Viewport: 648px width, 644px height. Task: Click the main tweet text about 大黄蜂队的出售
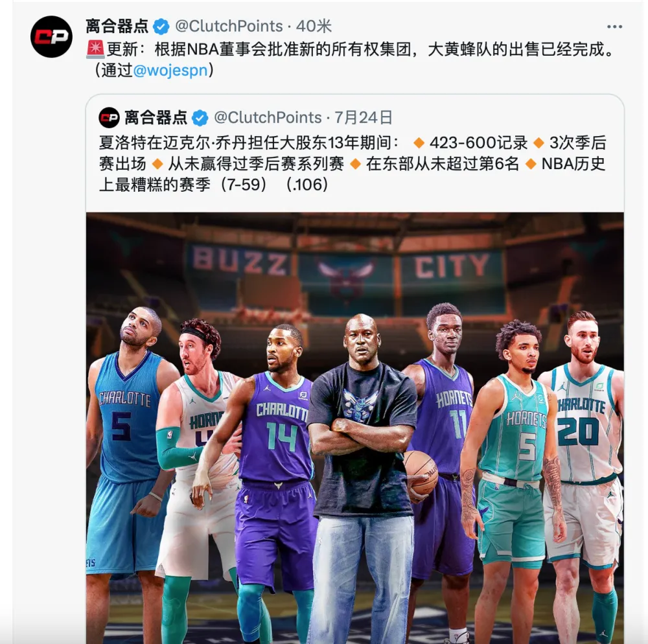tap(350, 60)
